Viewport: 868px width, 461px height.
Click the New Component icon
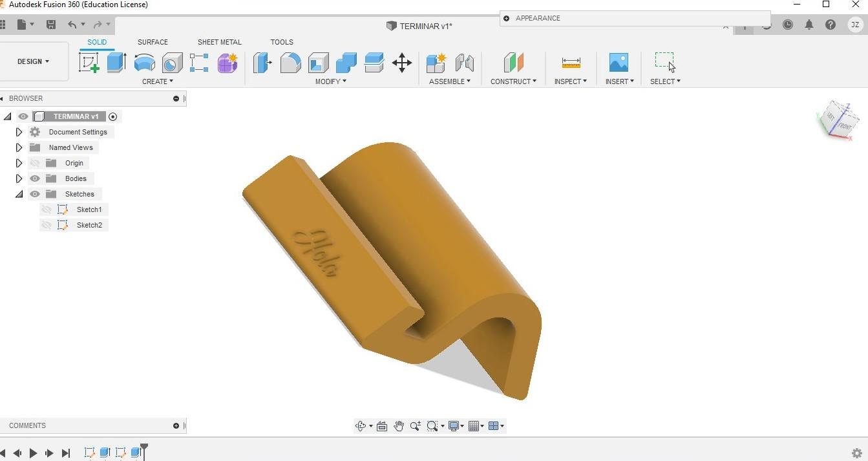tap(436, 63)
